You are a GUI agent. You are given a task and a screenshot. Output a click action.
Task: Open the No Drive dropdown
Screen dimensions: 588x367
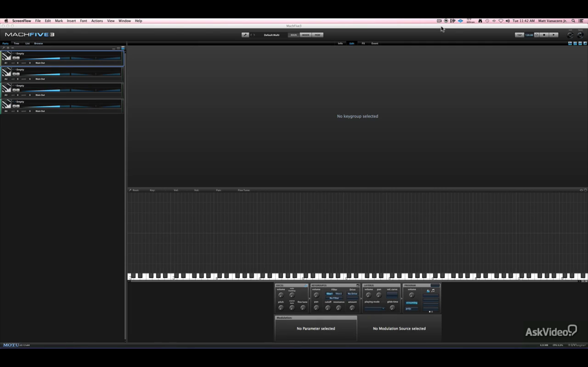(352, 294)
